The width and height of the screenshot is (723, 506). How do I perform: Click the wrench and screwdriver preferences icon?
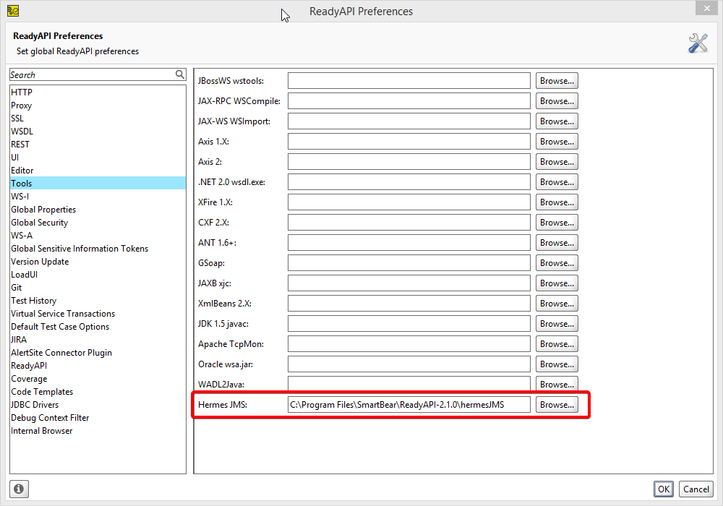pyautogui.click(x=698, y=43)
